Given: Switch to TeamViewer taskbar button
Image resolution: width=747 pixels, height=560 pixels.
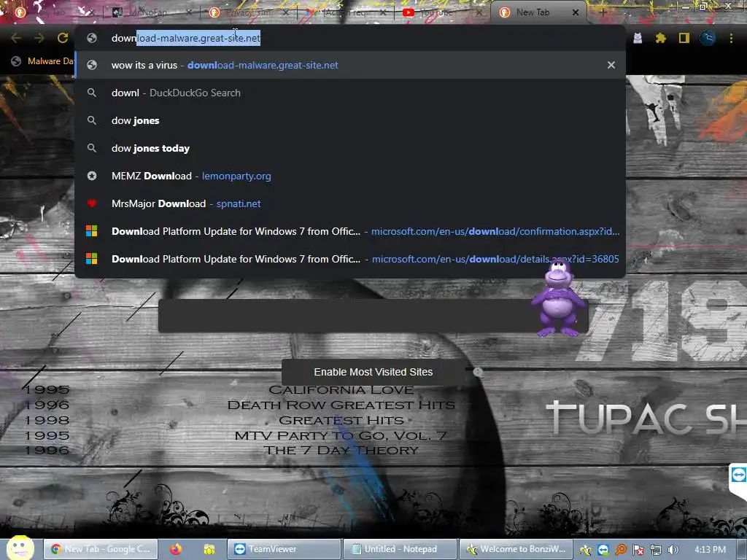Looking at the screenshot, I should pyautogui.click(x=284, y=549).
